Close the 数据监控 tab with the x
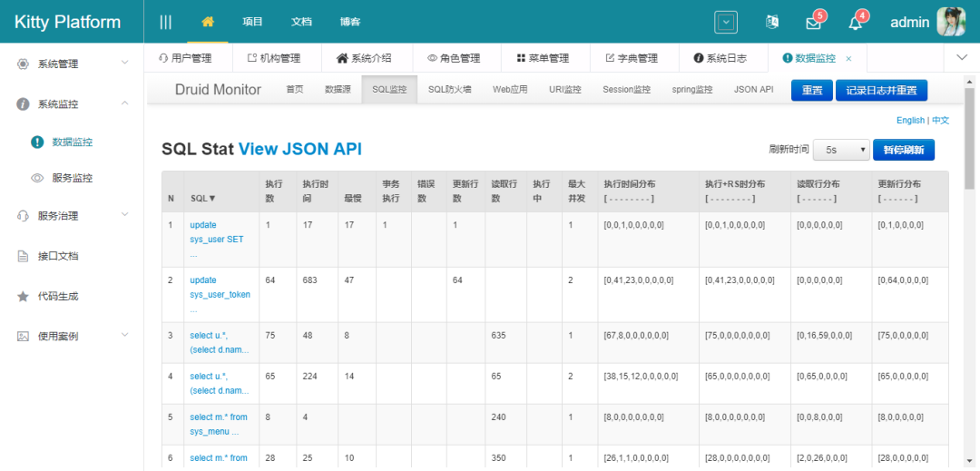This screenshot has width=980, height=471. (848, 59)
